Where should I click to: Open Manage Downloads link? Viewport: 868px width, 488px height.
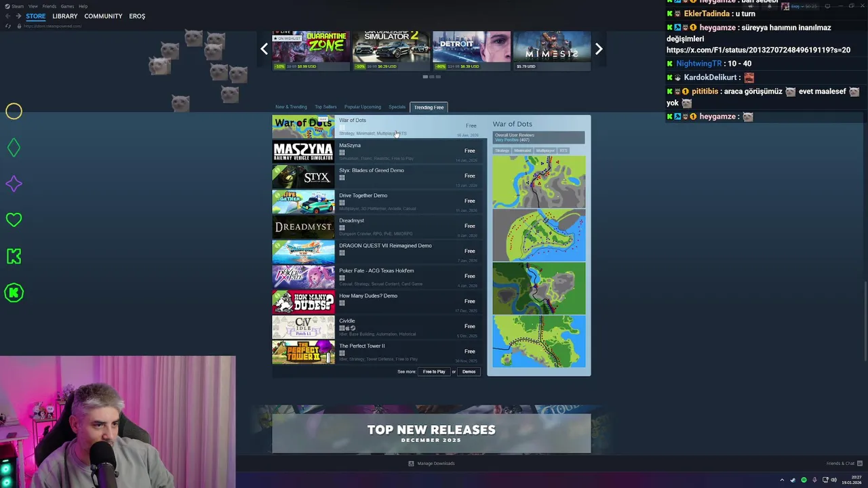(436, 464)
